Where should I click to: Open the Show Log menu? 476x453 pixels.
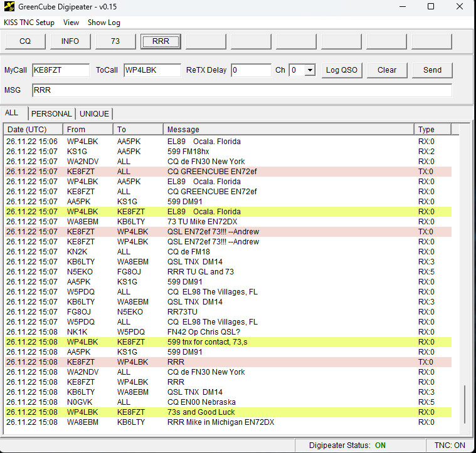tap(104, 23)
